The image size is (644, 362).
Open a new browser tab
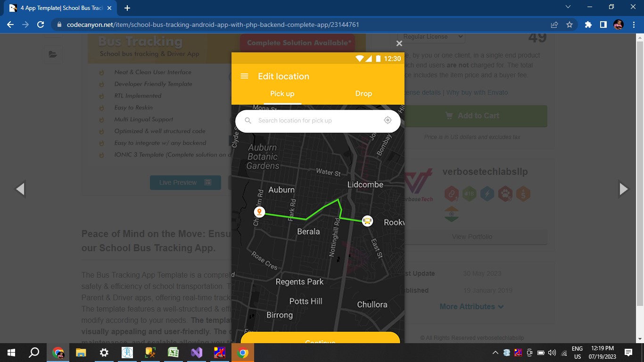click(127, 8)
